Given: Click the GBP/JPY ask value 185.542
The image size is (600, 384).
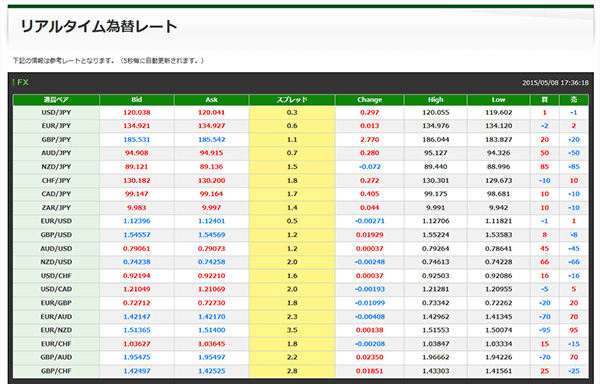Looking at the screenshot, I should pyautogui.click(x=212, y=140).
